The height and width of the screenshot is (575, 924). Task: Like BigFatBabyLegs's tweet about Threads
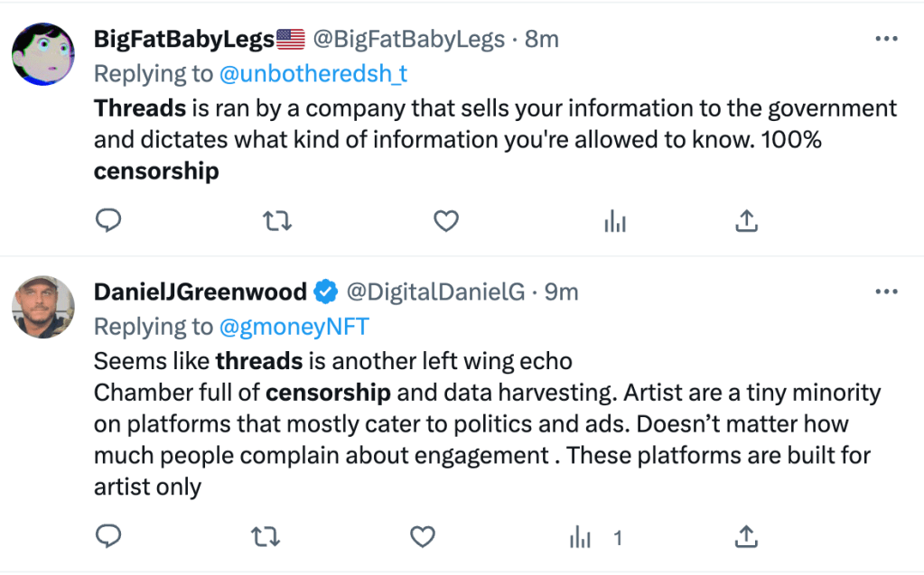click(446, 220)
